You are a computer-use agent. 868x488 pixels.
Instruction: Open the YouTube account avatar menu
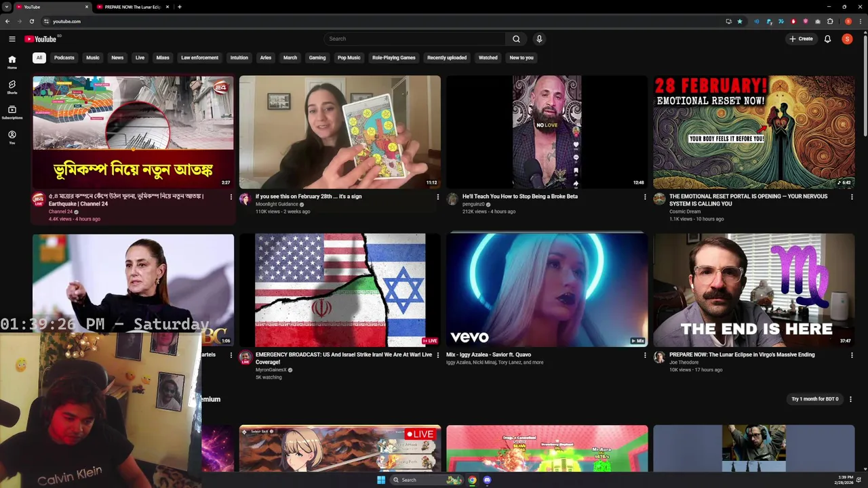tap(847, 39)
